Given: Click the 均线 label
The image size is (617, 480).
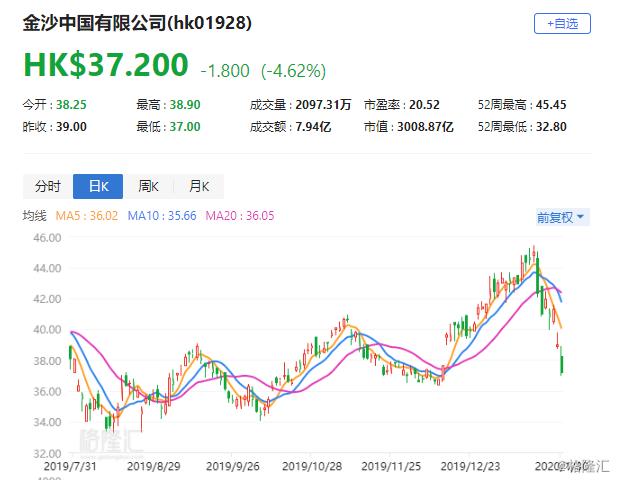Looking at the screenshot, I should pyautogui.click(x=35, y=216).
